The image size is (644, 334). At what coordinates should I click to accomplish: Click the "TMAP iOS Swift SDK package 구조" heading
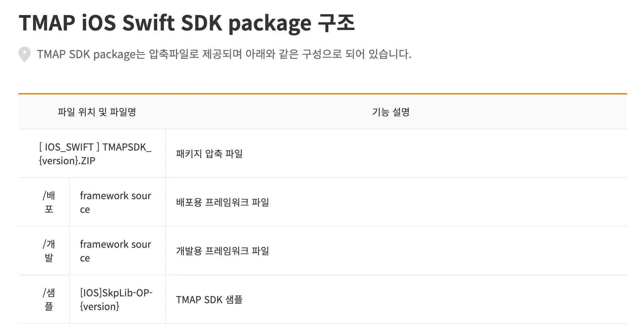pos(187,23)
